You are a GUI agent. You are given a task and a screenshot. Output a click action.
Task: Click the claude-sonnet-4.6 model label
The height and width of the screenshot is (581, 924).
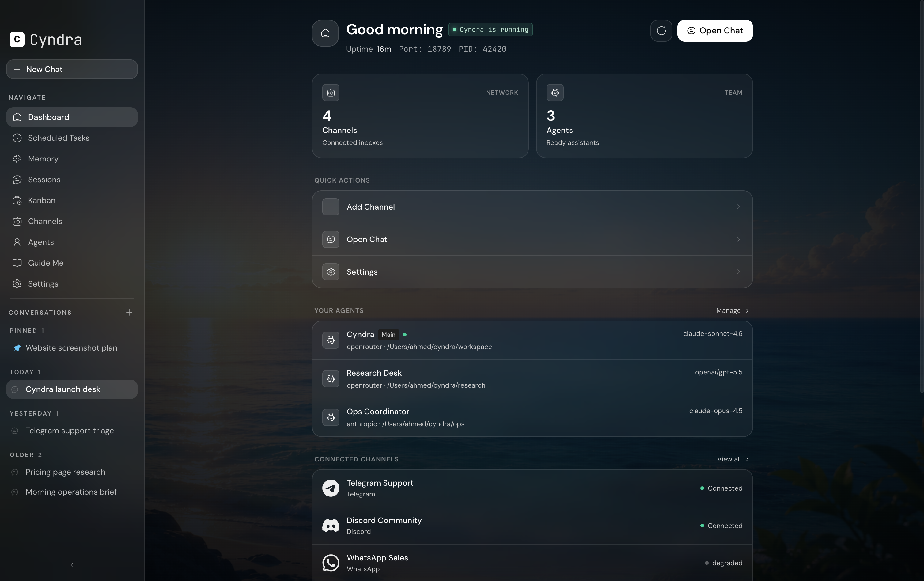(x=713, y=333)
